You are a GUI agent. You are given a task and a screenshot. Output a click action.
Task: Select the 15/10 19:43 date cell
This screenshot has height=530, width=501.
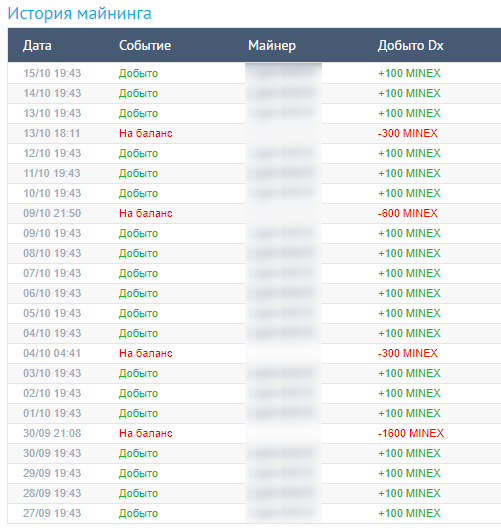click(52, 73)
